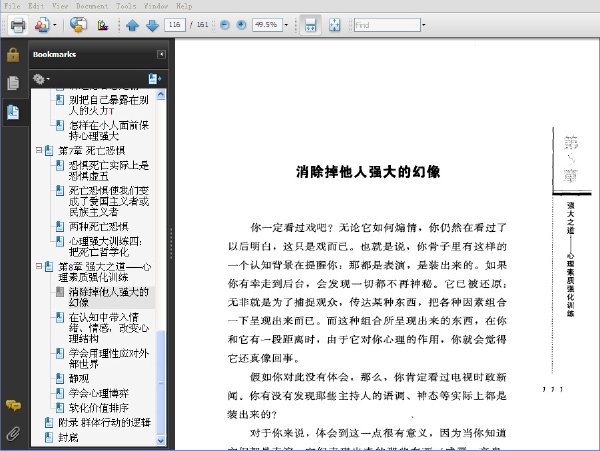Click the zoom percentage field
This screenshot has height=451, width=600.
(x=267, y=25)
